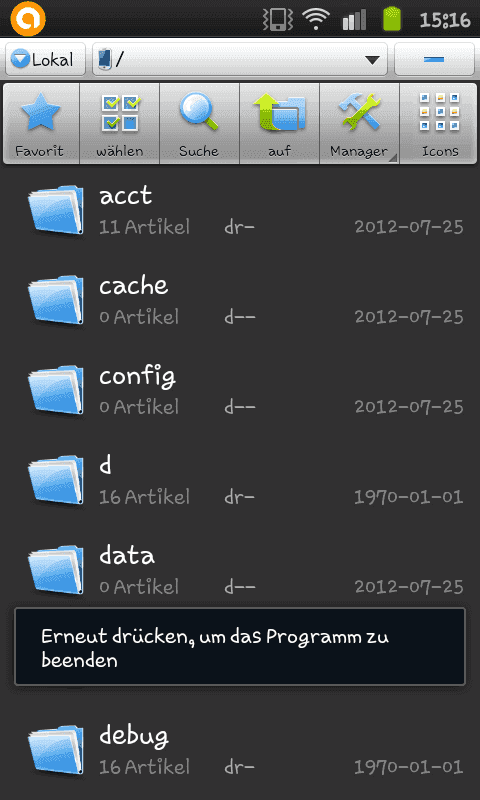Open Suche with the magnifier icon
480x800 pixels.
point(199,124)
